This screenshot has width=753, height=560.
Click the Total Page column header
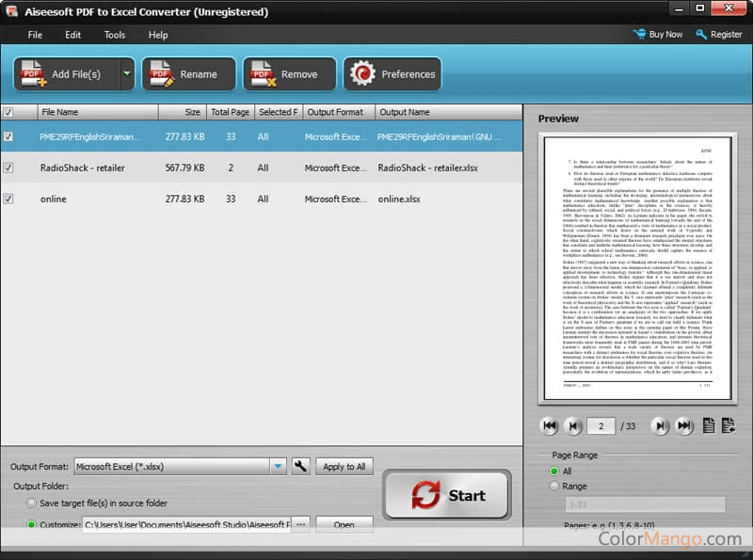point(231,112)
